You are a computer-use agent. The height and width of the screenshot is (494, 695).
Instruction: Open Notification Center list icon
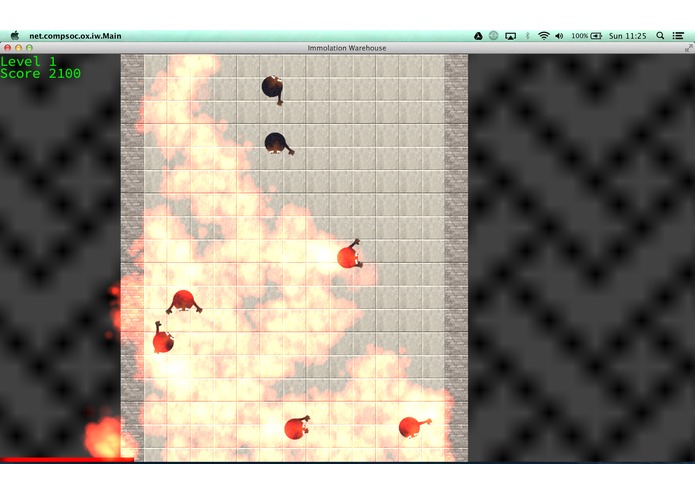pos(678,35)
